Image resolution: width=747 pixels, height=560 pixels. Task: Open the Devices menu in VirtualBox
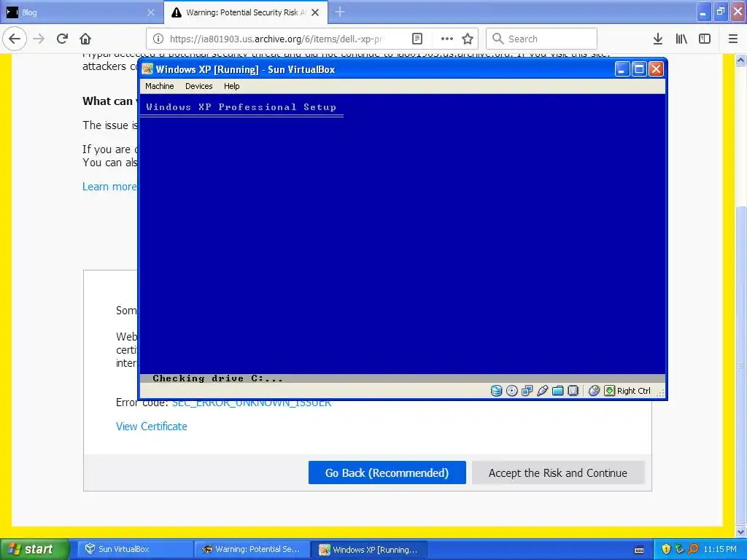pos(198,86)
